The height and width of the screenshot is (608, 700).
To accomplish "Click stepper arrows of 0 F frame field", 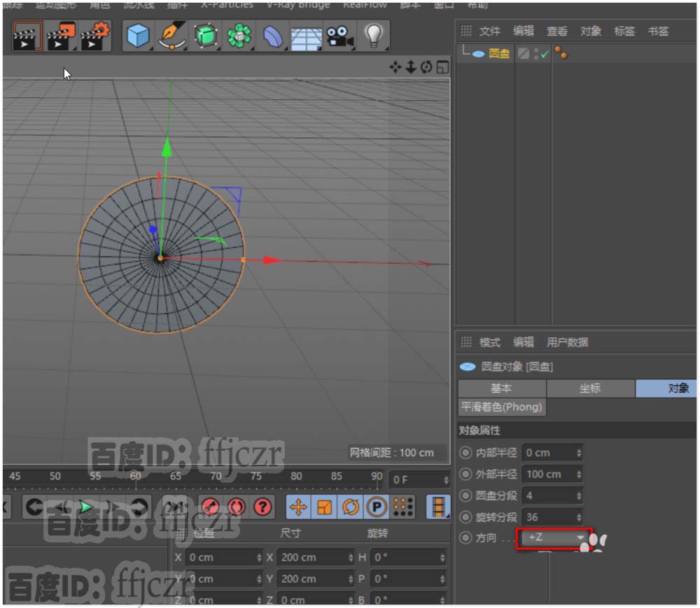I will [445, 481].
